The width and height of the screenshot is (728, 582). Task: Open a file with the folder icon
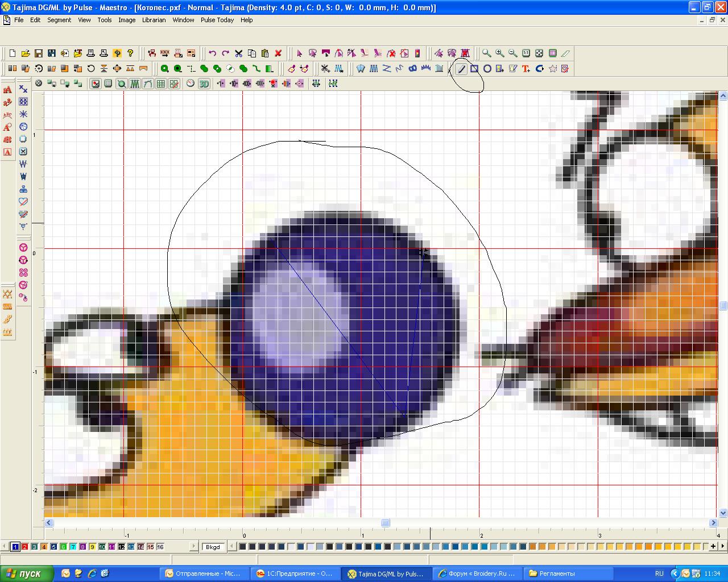click(x=26, y=53)
